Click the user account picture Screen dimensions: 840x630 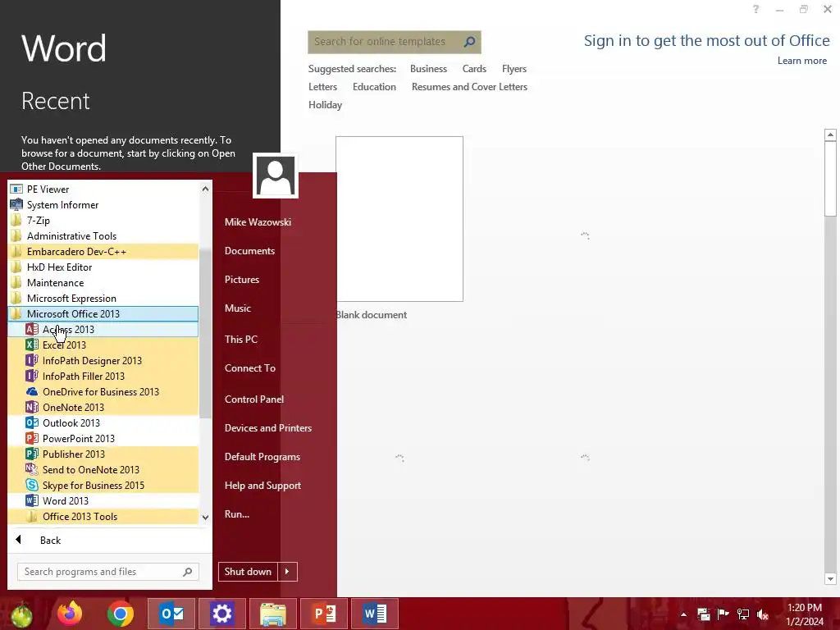276,176
